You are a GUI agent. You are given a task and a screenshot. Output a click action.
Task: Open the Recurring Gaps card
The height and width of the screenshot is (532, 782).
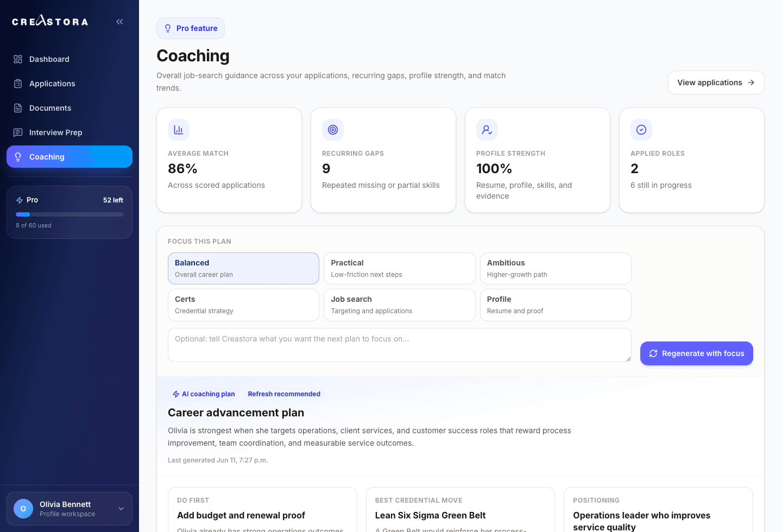[383, 160]
